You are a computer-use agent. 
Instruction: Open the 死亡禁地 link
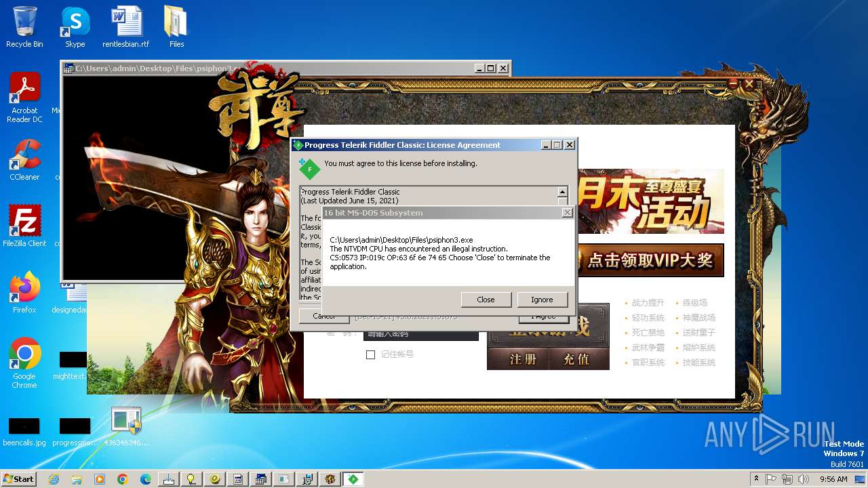(648, 333)
